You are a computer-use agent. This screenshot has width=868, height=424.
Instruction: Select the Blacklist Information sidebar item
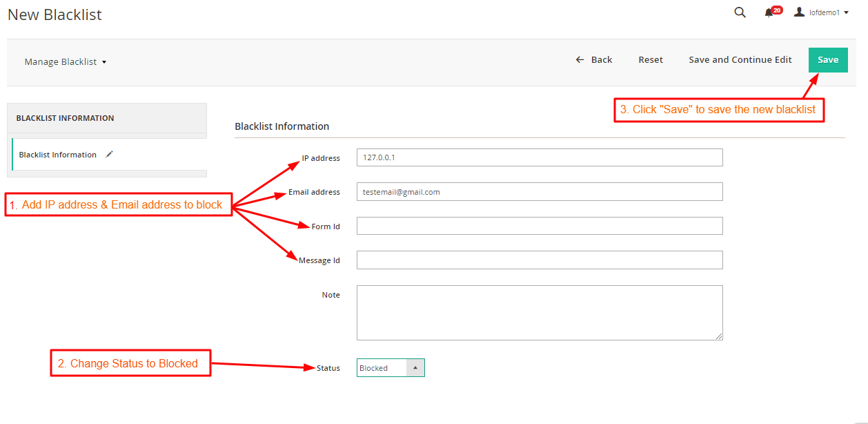57,154
